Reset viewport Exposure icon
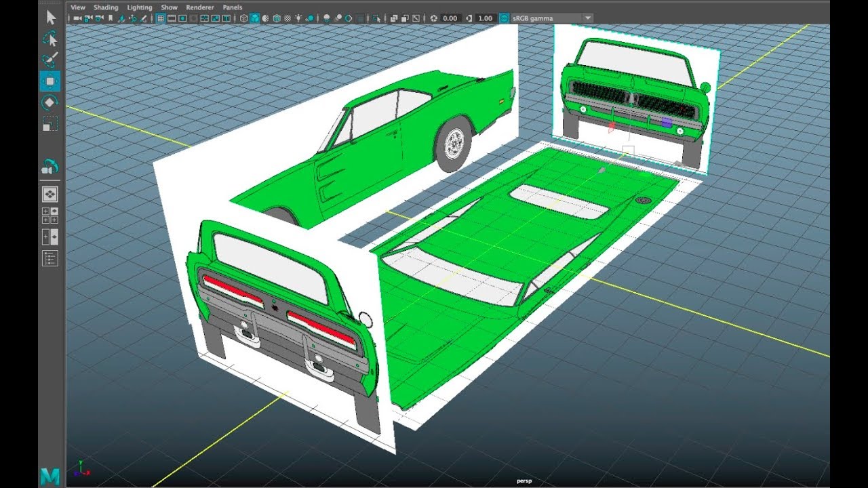This screenshot has width=868, height=488. pyautogui.click(x=434, y=18)
